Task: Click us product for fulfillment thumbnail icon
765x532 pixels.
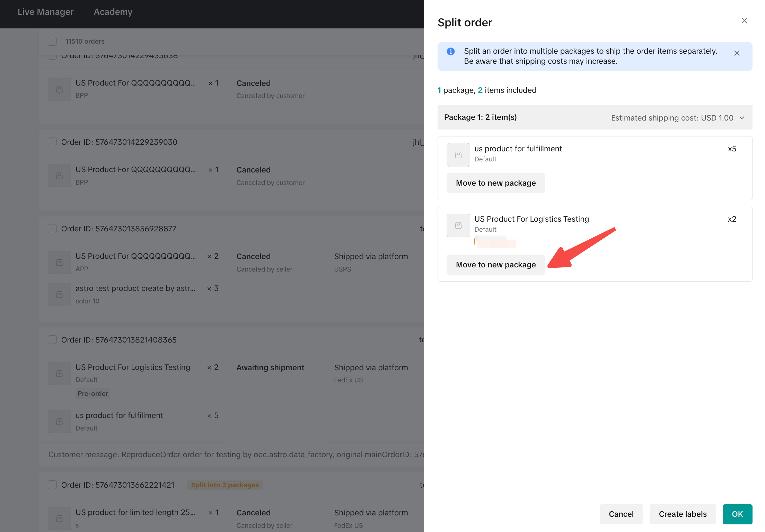Action: 458,155
